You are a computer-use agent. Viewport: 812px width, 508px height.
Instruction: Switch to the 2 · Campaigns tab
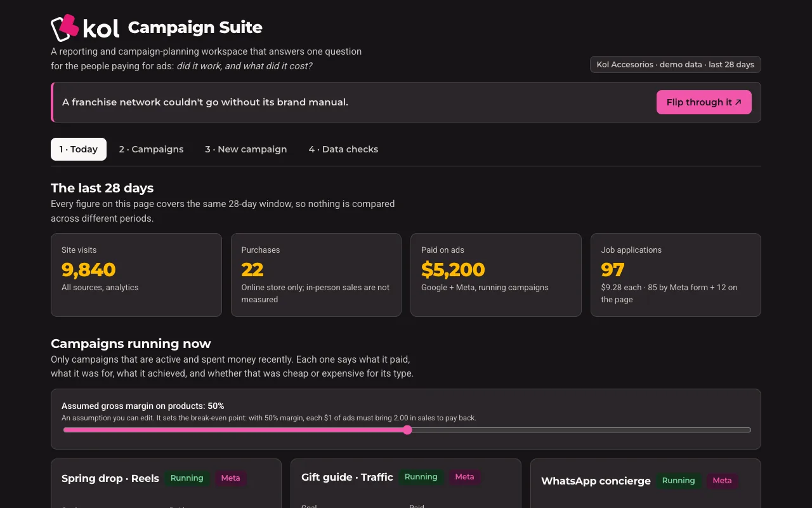tap(151, 149)
